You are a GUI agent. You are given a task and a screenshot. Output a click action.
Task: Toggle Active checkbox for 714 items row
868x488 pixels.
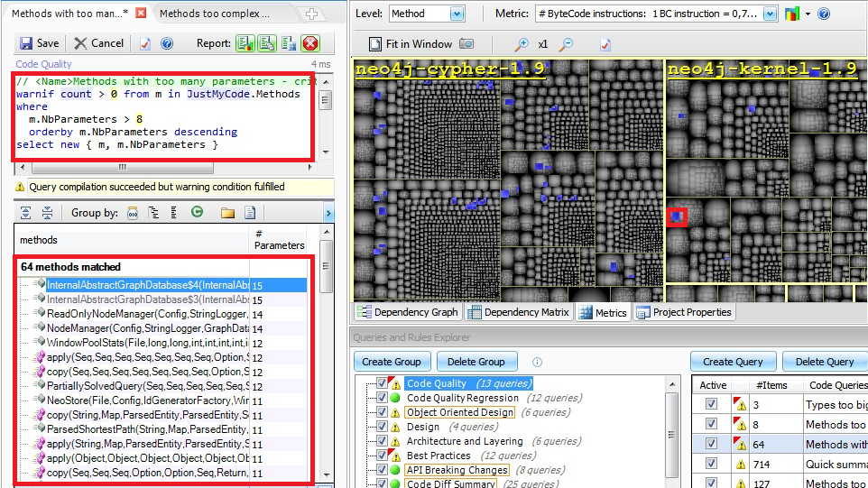click(x=712, y=464)
